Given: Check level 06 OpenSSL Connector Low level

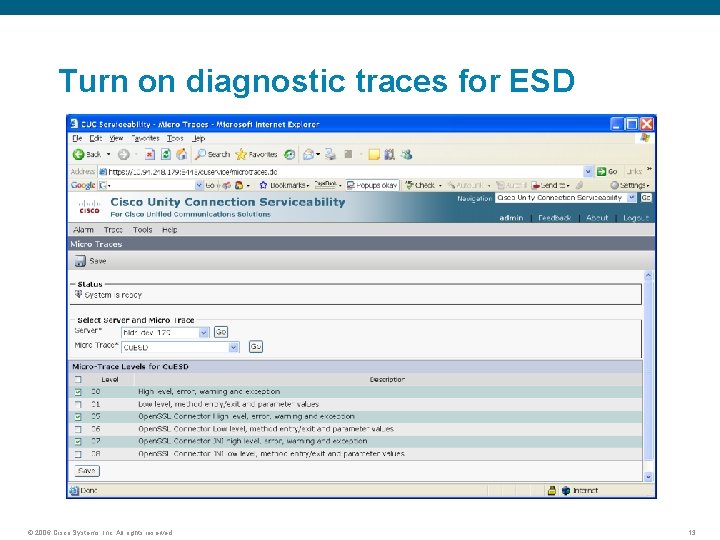Looking at the screenshot, I should click(x=78, y=429).
